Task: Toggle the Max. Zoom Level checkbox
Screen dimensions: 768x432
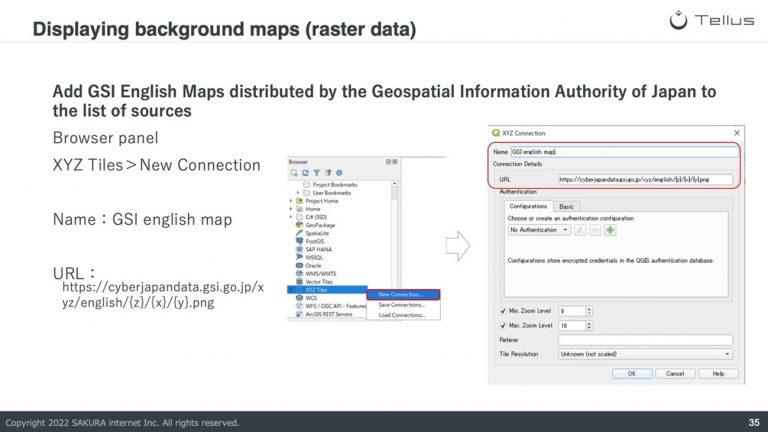Action: click(x=503, y=325)
